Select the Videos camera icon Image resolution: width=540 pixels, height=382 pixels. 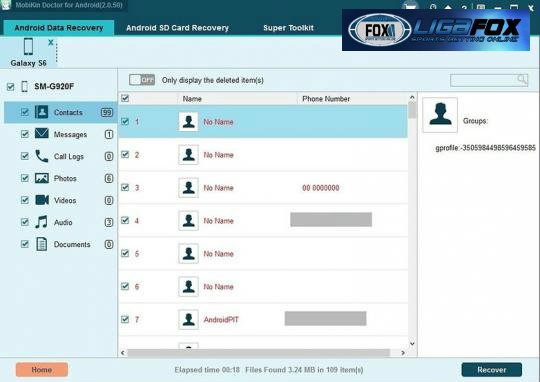42,200
